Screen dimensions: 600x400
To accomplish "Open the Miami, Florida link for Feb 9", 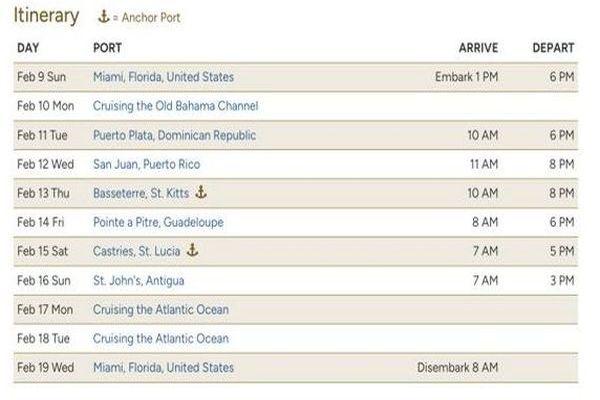I will [163, 76].
